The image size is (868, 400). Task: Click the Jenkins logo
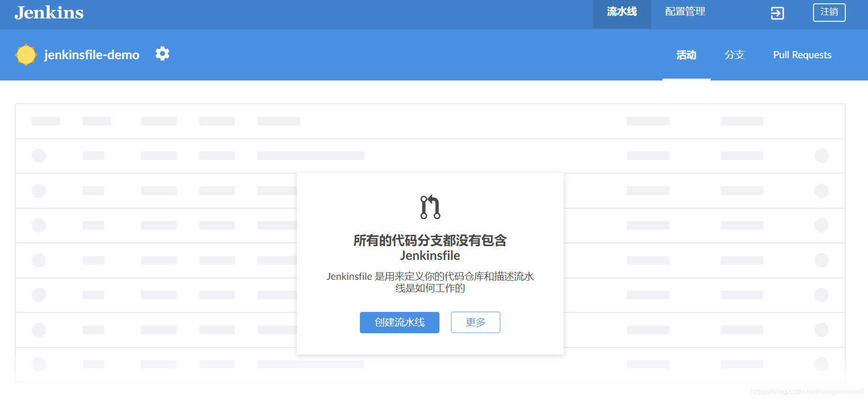pyautogui.click(x=49, y=13)
